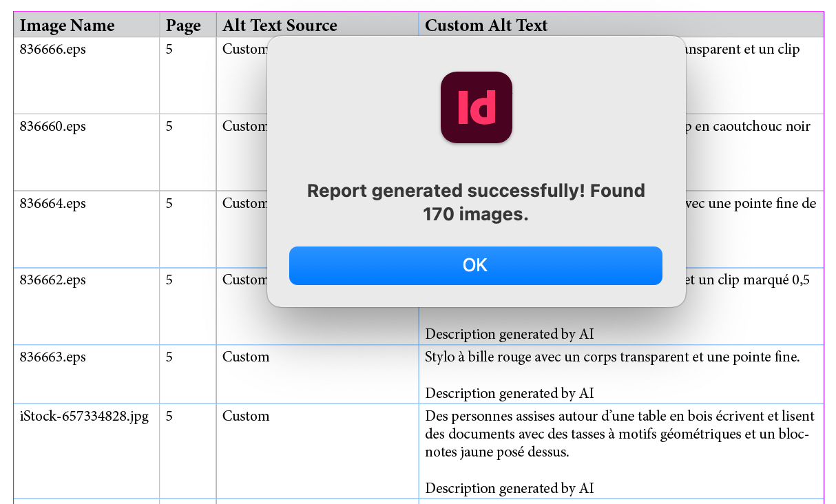Click the page number cell for 836664.eps
Screen dimensions: 836x504
[x=188, y=229]
